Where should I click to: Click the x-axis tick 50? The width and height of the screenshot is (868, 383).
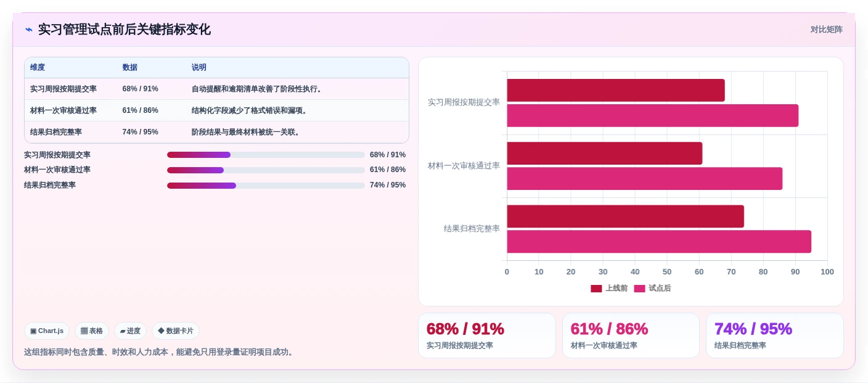point(667,272)
